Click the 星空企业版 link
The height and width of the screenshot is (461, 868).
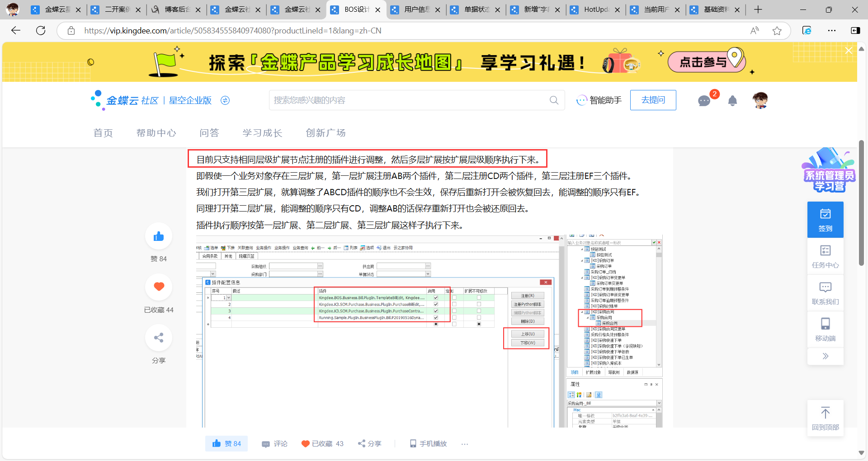point(190,100)
